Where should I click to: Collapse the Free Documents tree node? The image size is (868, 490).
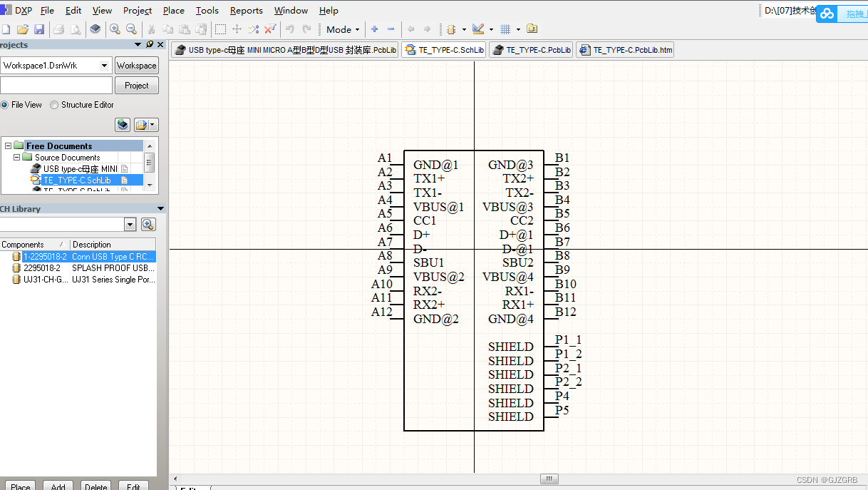[x=7, y=146]
